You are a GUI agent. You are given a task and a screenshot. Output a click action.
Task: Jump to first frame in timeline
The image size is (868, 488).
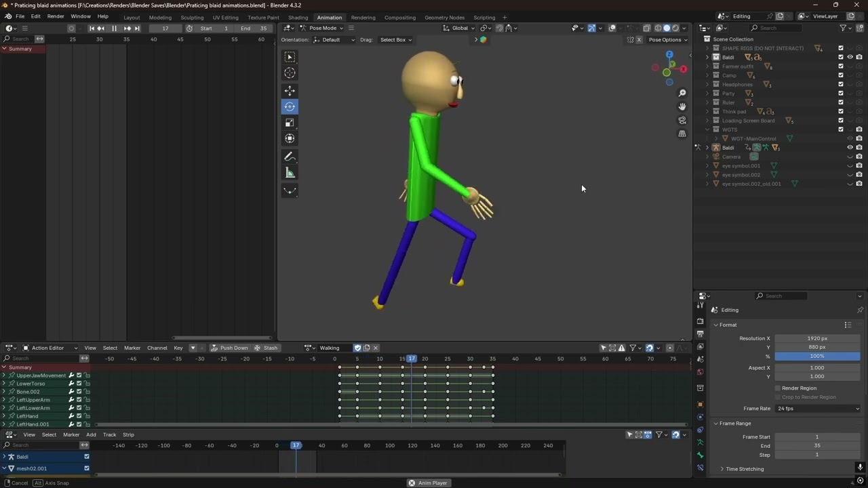(x=92, y=28)
